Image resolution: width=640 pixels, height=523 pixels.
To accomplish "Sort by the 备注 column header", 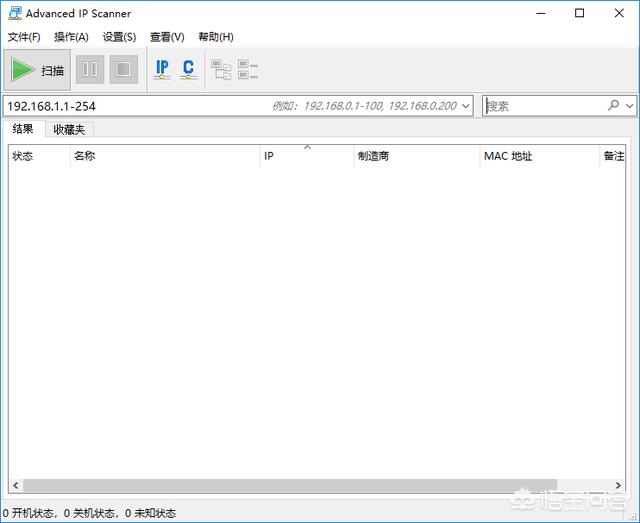I will click(612, 156).
